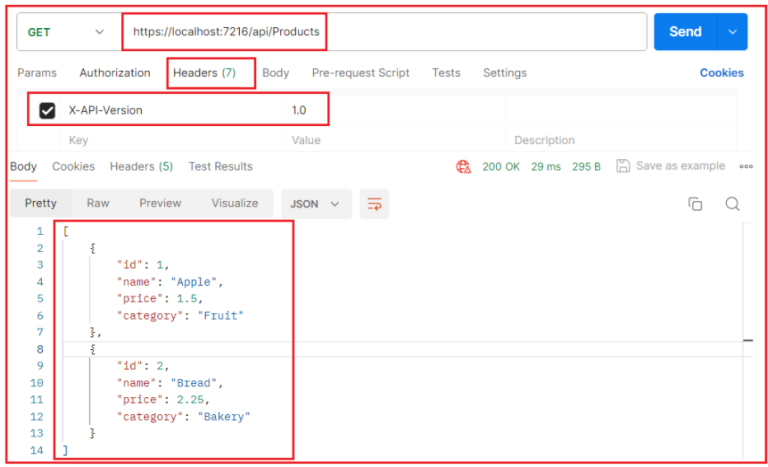
Task: Expand the Send button arrow options
Action: (734, 32)
